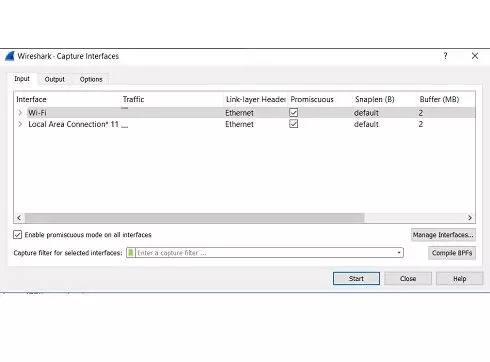Click the question mark help icon in title bar
Image resolution: width=490 pixels, height=362 pixels.
pos(445,56)
